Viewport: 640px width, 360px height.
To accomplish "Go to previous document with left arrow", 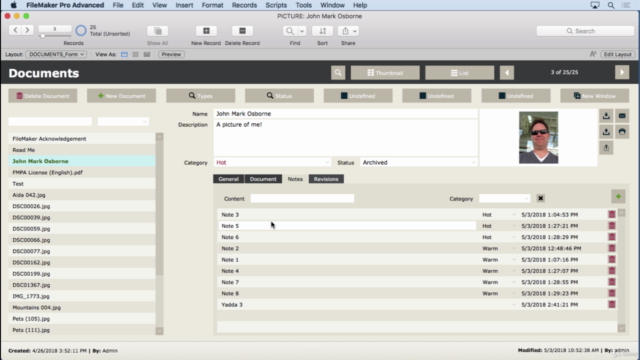I will [507, 73].
